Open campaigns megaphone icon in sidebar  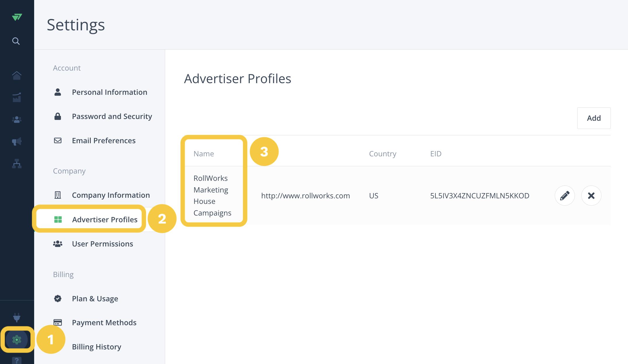17,142
